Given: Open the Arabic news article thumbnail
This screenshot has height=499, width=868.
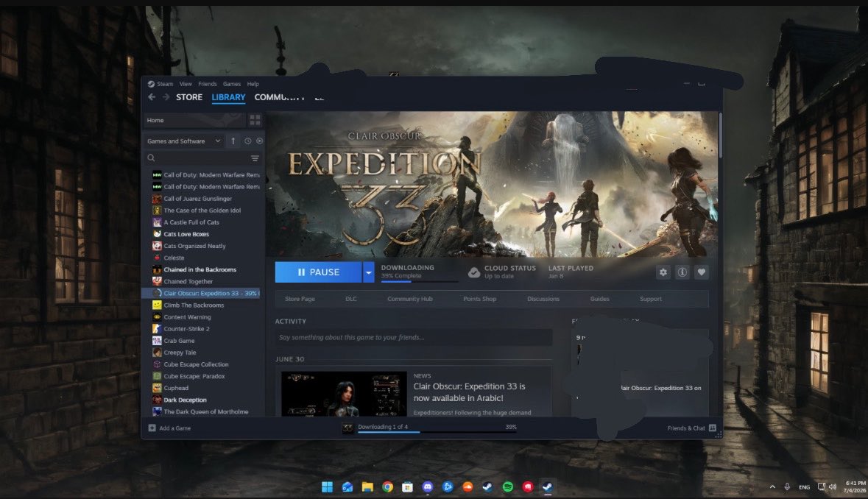Looking at the screenshot, I should click(x=344, y=394).
